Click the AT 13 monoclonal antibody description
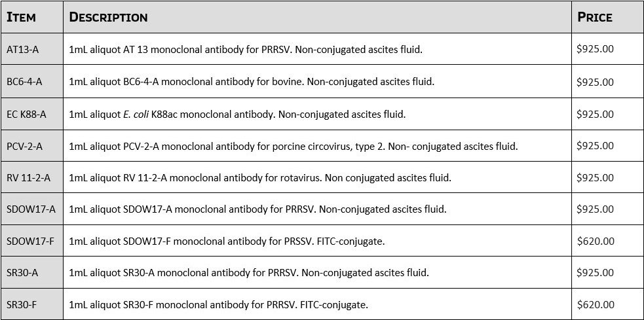The image size is (644, 320). point(246,49)
